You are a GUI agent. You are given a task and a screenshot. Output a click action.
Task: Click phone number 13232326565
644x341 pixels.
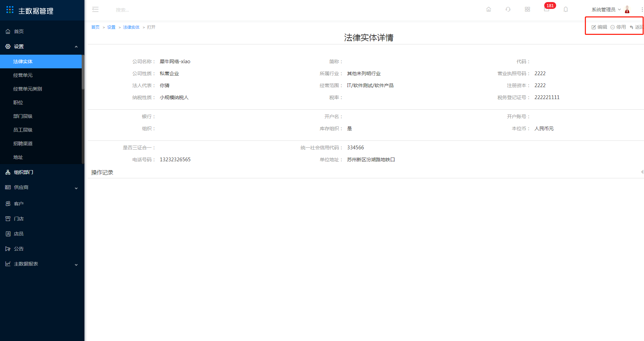pyautogui.click(x=175, y=160)
